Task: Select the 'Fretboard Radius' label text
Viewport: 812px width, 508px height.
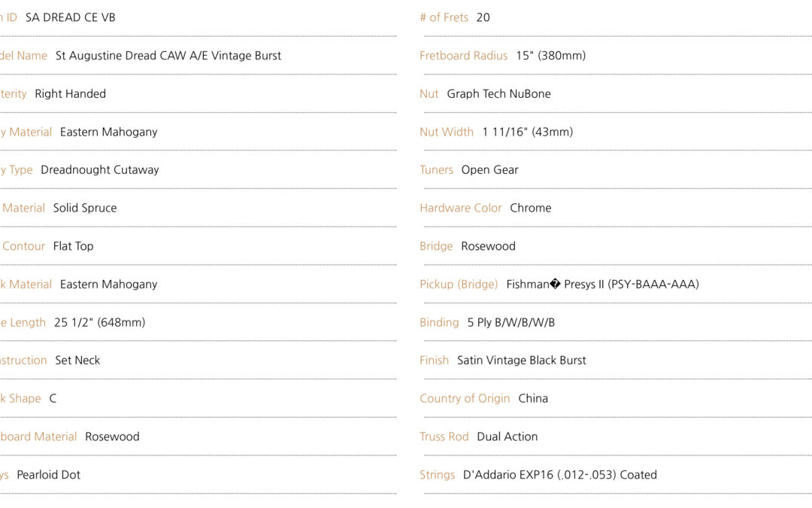Action: pyautogui.click(x=463, y=56)
